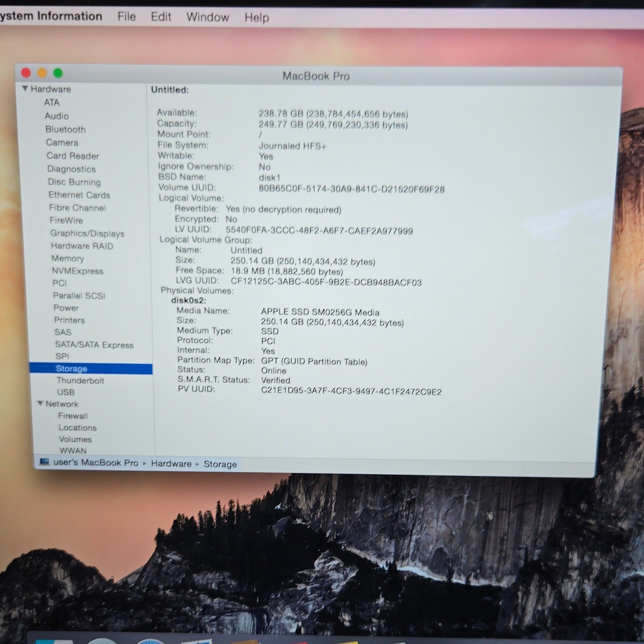The height and width of the screenshot is (644, 644).
Task: Click the "MacBook Pro" window title
Action: [316, 76]
